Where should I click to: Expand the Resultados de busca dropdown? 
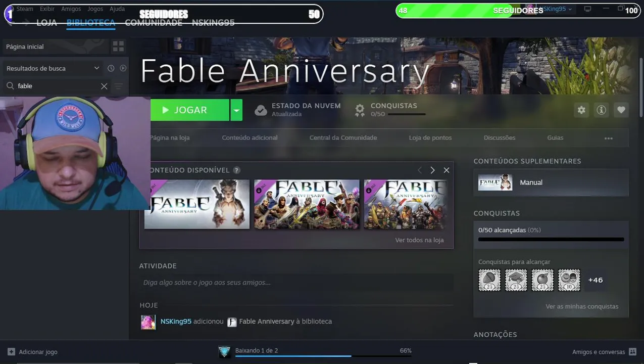click(x=96, y=68)
